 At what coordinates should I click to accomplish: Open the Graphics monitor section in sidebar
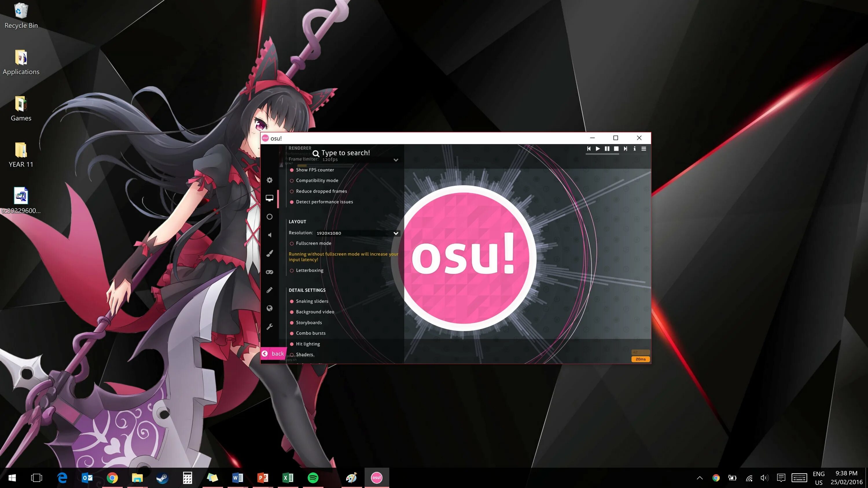270,198
